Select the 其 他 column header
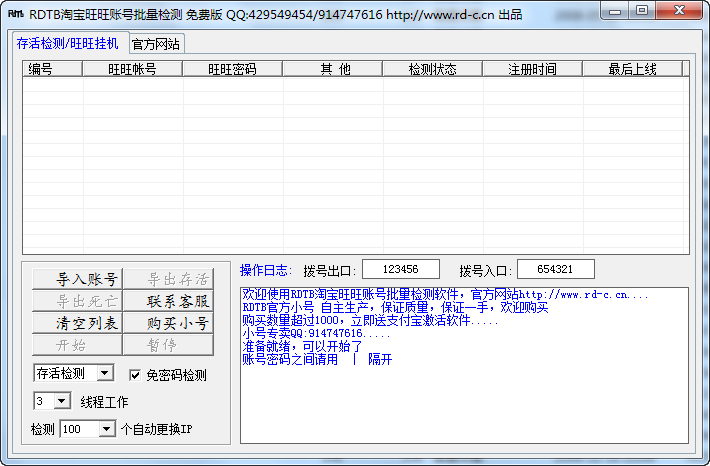710x466 pixels. click(332, 69)
